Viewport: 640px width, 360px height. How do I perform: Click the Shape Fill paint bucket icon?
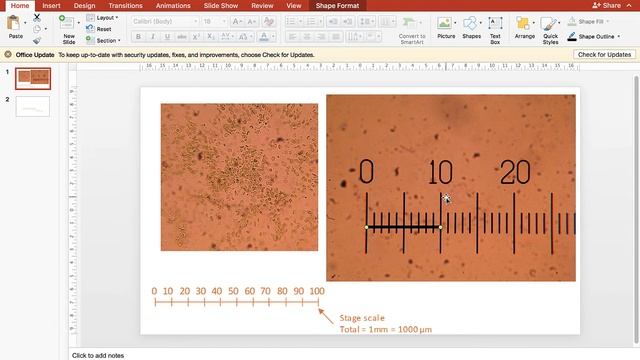[572, 21]
